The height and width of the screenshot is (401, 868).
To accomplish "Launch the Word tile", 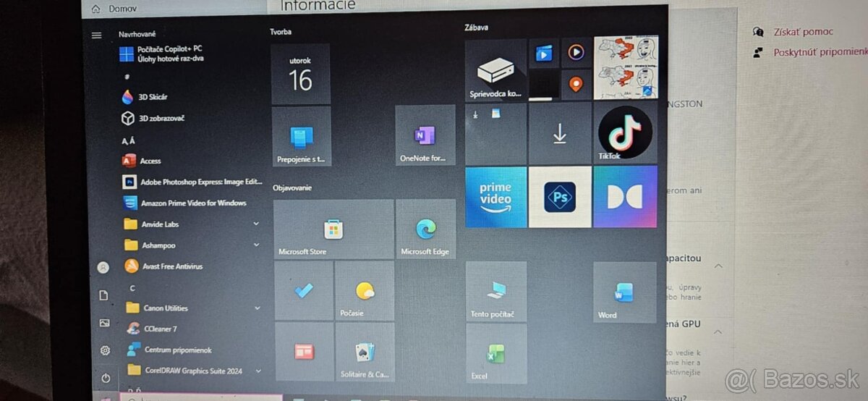I will point(625,292).
